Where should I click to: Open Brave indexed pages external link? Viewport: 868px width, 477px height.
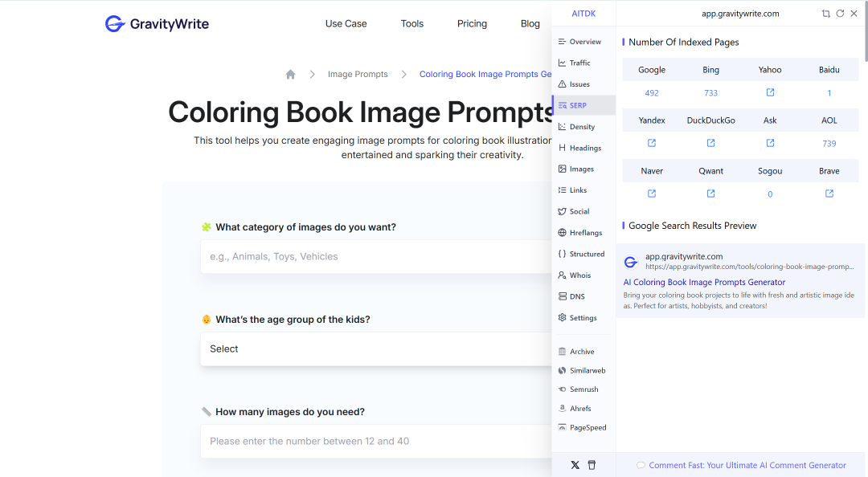pos(829,193)
